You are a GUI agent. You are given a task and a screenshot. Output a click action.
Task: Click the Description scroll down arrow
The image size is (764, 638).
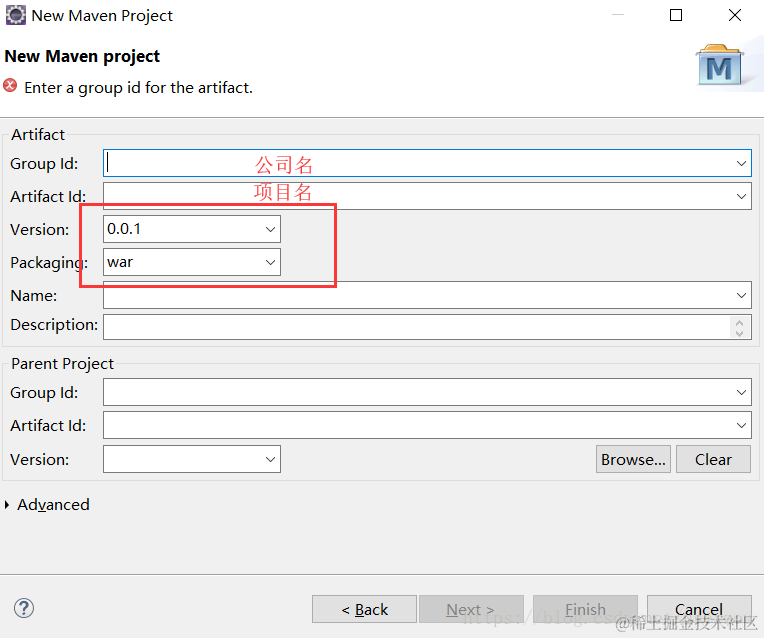pos(740,333)
